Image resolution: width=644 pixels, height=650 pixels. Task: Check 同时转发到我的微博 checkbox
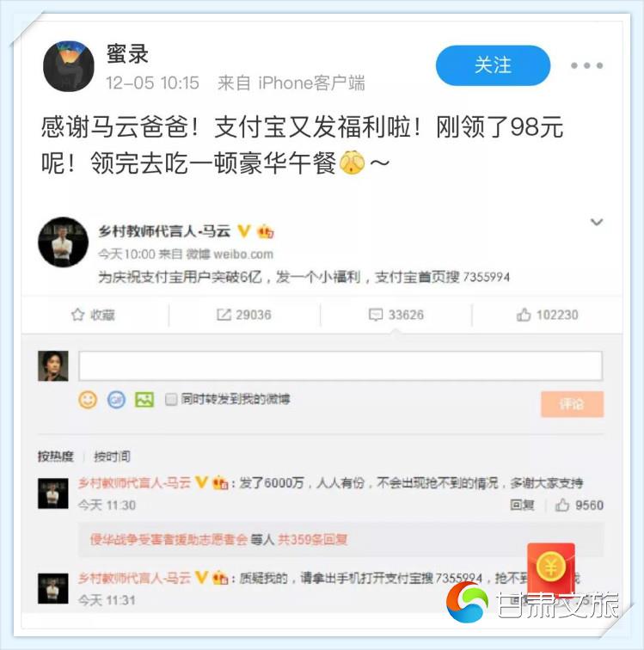[171, 400]
